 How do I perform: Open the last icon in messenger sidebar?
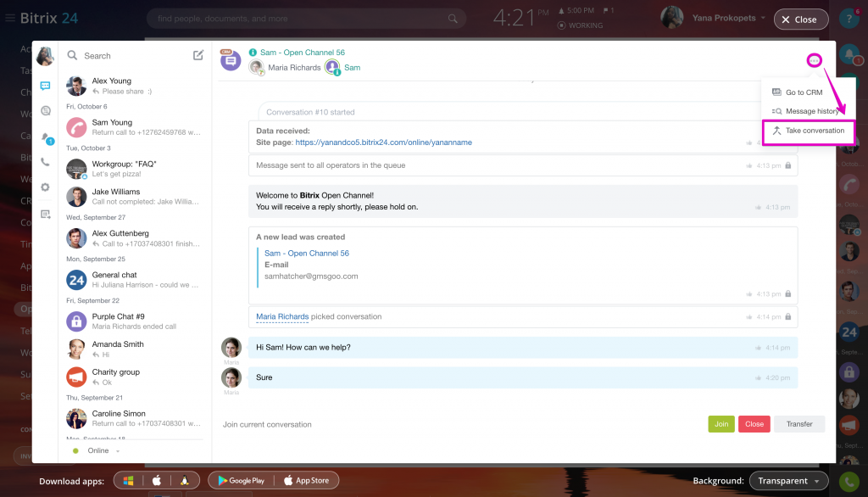[x=46, y=215]
